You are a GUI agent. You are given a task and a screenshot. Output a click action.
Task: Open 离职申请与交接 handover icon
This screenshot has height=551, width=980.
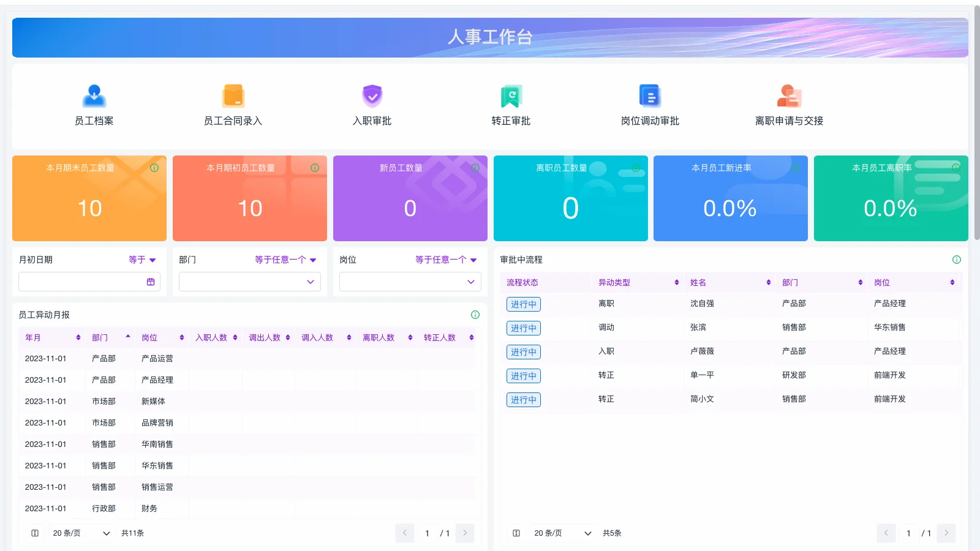789,104
